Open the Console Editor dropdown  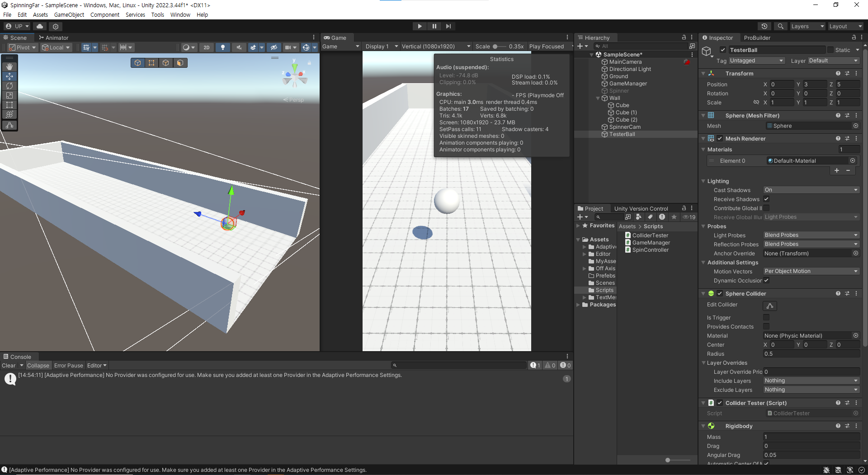(97, 365)
